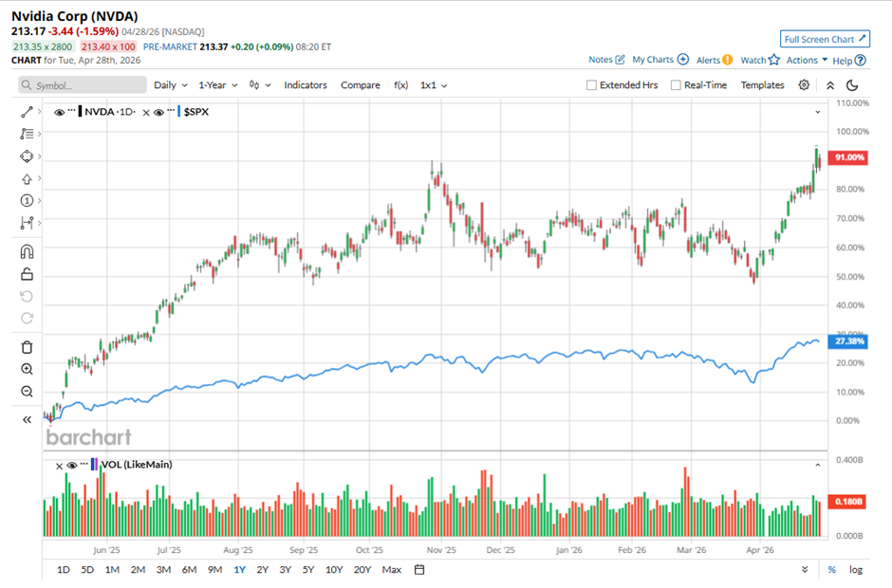Click the VOL indicator color swatch

click(x=94, y=465)
